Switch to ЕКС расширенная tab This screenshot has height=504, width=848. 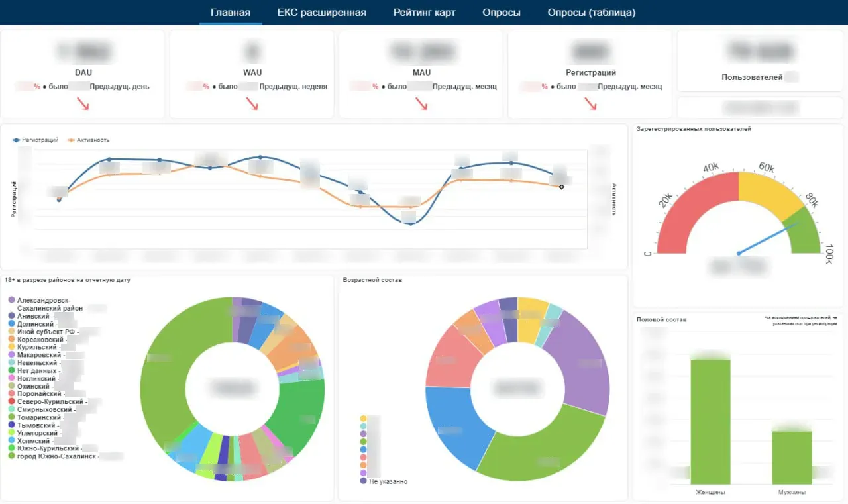tap(322, 13)
